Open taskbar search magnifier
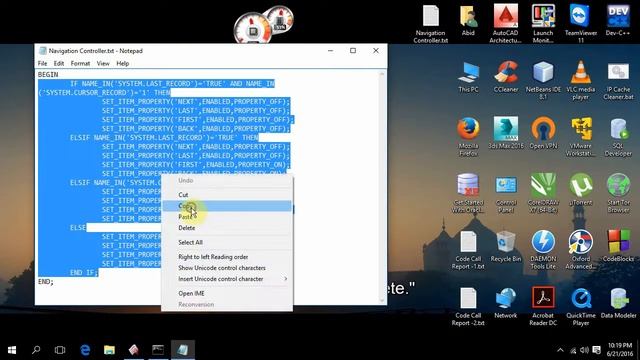 pos(36,350)
